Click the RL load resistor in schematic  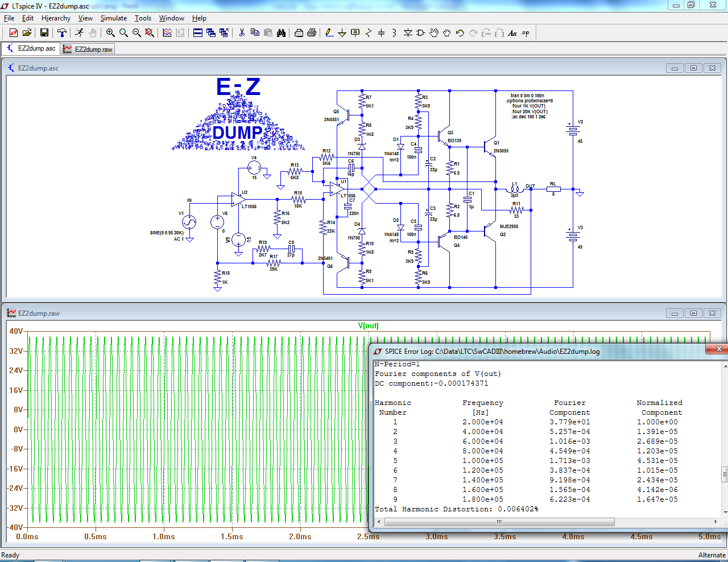(553, 189)
